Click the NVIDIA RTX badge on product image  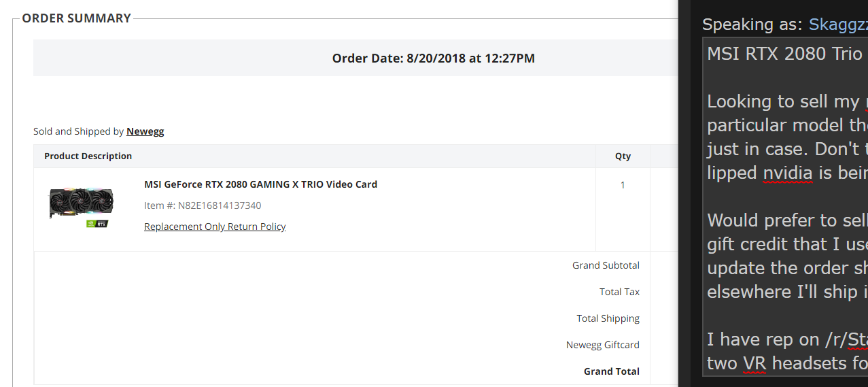(x=97, y=223)
